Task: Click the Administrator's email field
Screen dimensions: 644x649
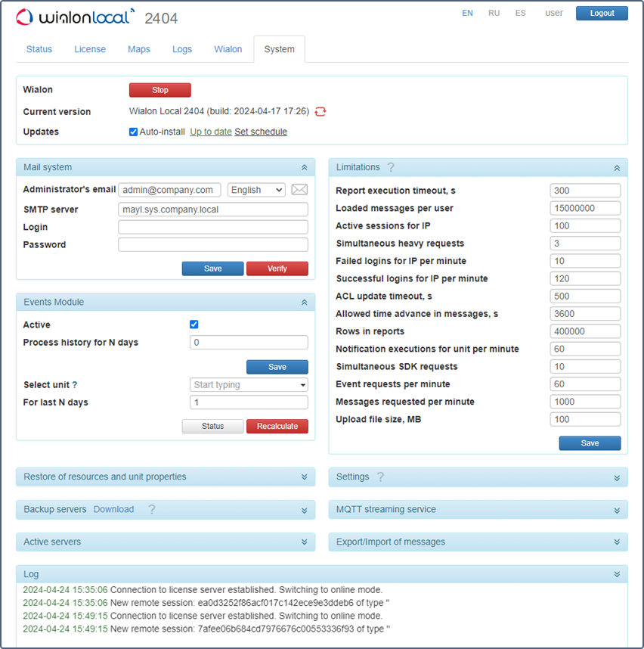Action: click(169, 190)
